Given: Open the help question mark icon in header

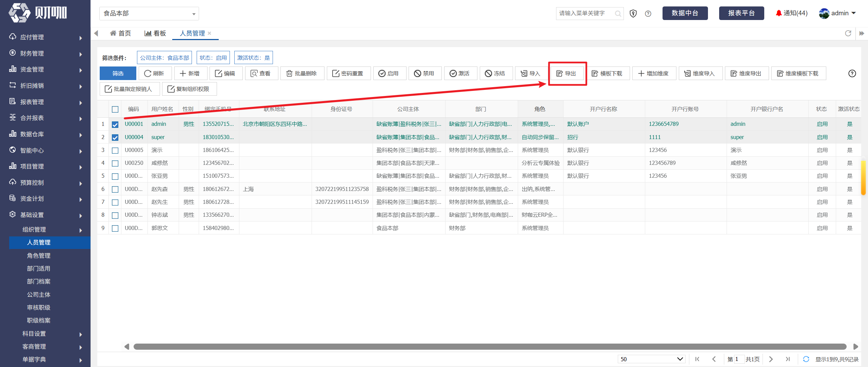Looking at the screenshot, I should [x=648, y=14].
